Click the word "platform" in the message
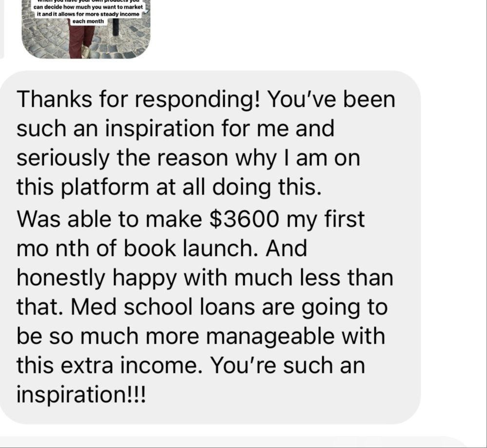This screenshot has height=448, width=487. coord(105,188)
